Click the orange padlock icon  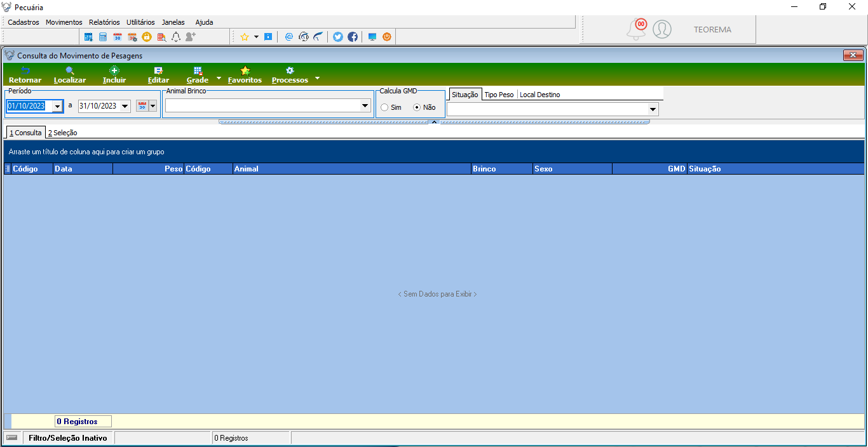coord(147,37)
